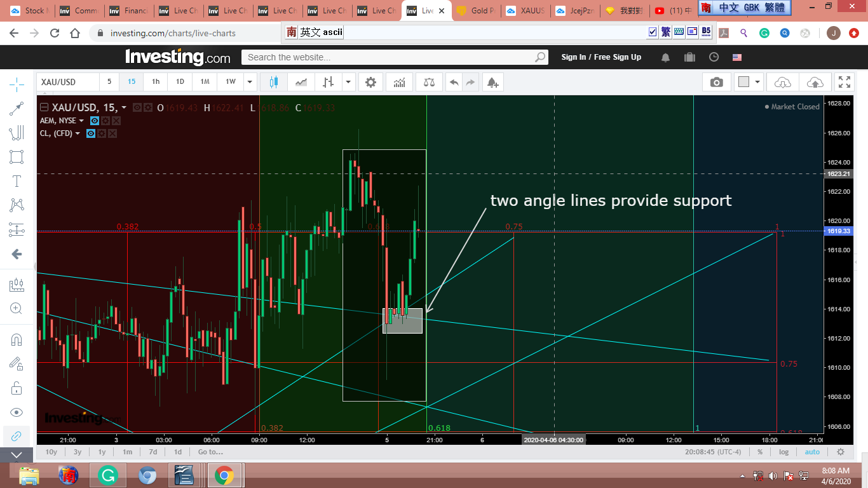868x488 pixels.
Task: Select the trend line drawing tool
Action: coord(17,108)
